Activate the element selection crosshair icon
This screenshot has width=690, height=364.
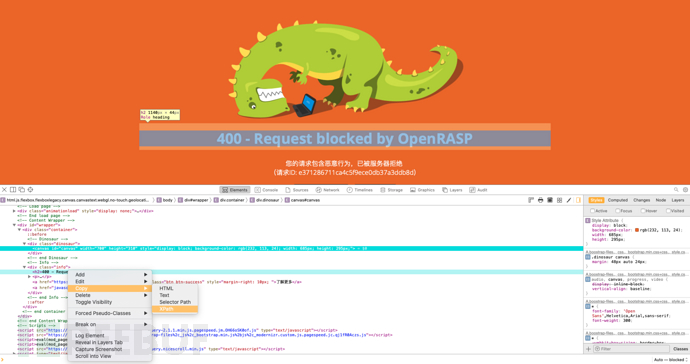click(x=30, y=190)
